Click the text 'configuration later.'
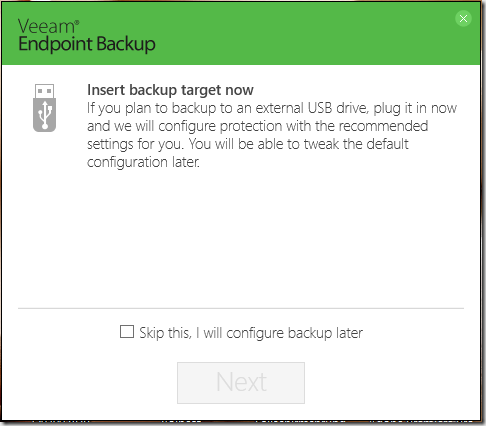This screenshot has height=426, width=486. click(143, 162)
